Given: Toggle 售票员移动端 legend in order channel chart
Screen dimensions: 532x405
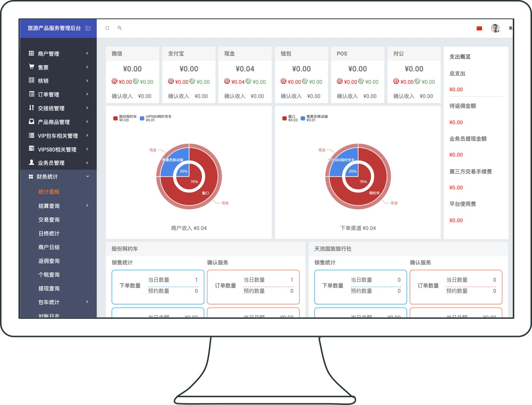Looking at the screenshot, I should 314,118.
